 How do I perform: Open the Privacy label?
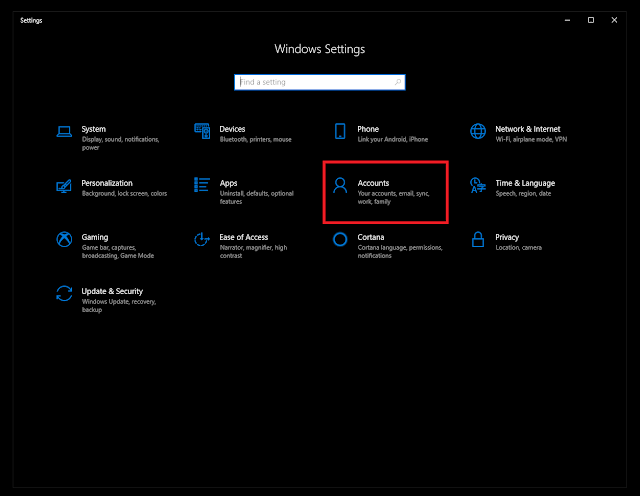[x=507, y=237]
